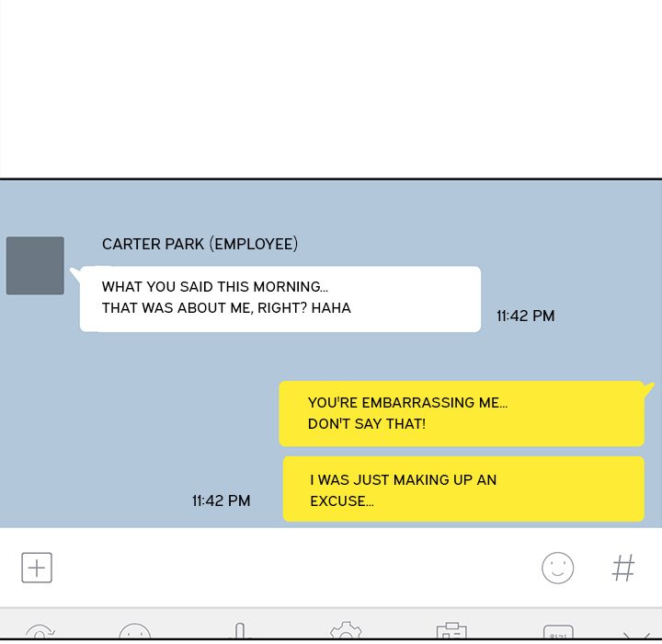Tap the 11:42 PM timestamp beside Carter's message
This screenshot has width=662, height=644.
(525, 316)
